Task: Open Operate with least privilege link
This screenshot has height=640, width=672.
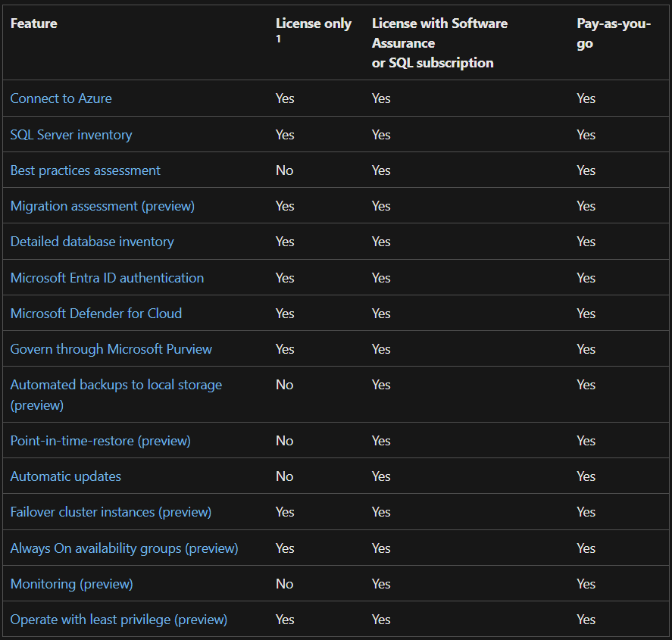Action: click(x=118, y=620)
